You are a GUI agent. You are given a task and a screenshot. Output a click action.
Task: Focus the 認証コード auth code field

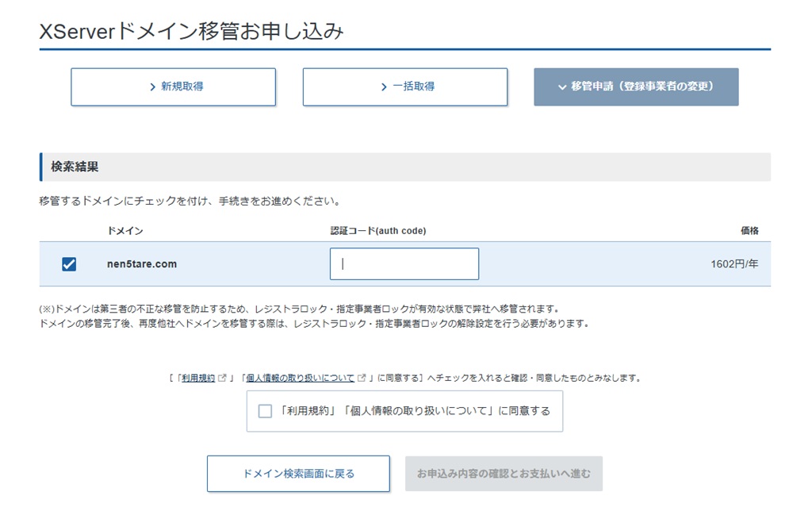pyautogui.click(x=404, y=264)
